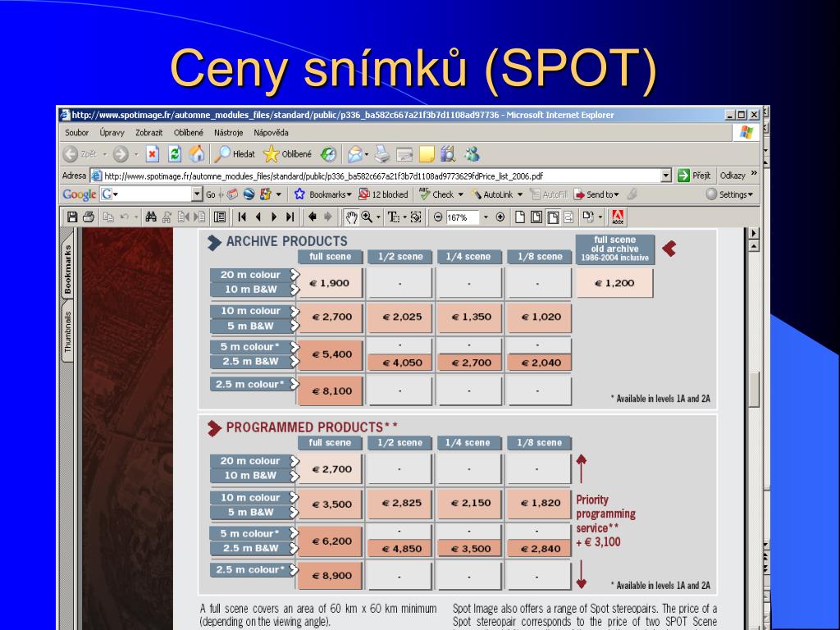
Task: Go to the Home page icon
Action: click(x=197, y=154)
